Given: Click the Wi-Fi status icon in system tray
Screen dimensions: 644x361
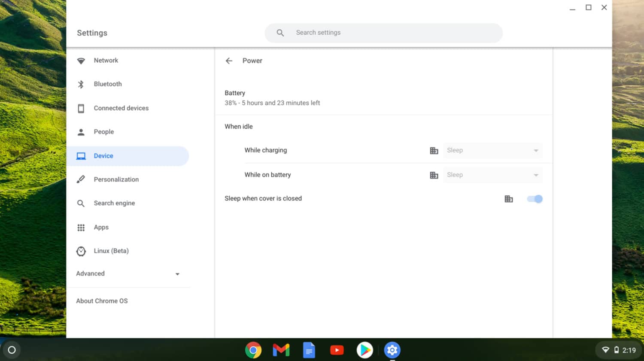Looking at the screenshot, I should [606, 350].
